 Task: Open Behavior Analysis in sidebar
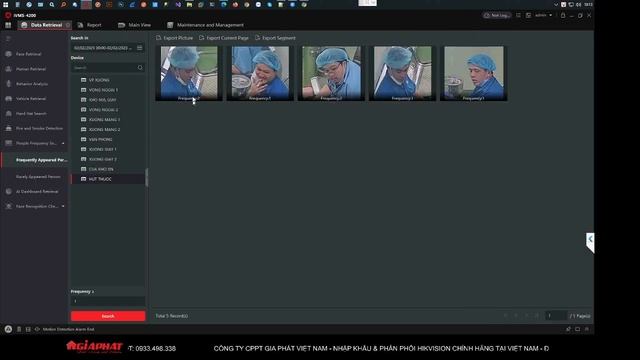[32, 84]
